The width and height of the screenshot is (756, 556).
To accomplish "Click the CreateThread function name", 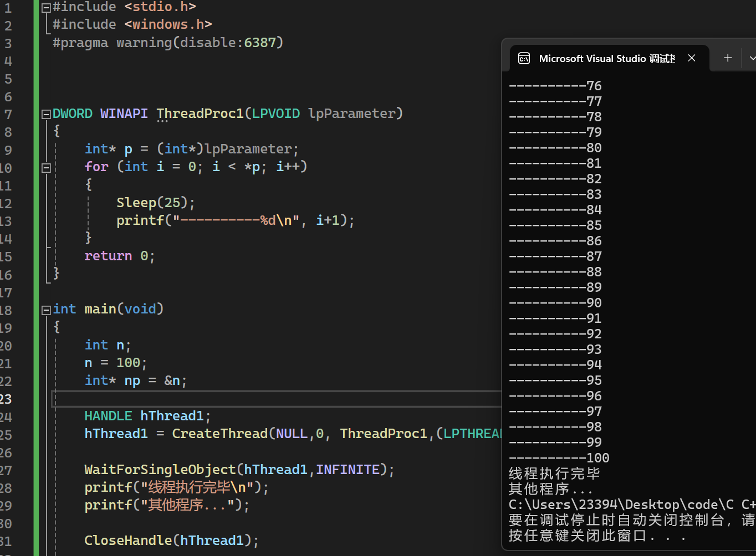I will tap(219, 434).
